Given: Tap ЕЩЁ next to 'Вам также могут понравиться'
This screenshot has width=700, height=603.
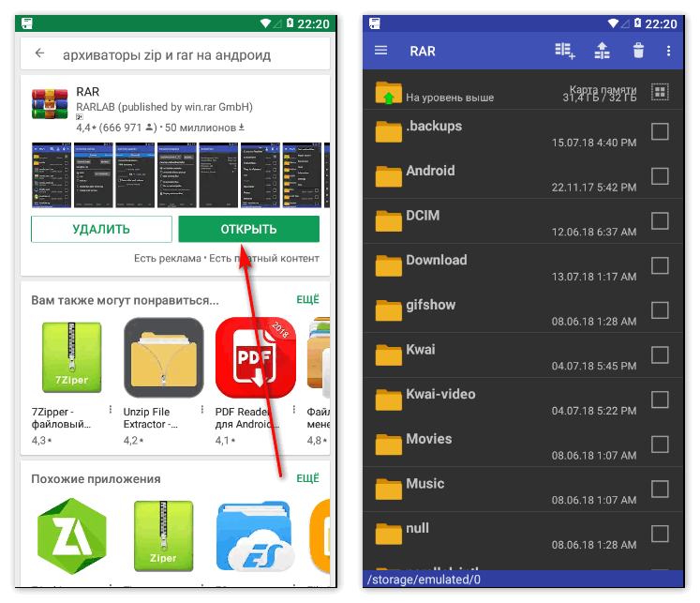Looking at the screenshot, I should click(x=307, y=300).
